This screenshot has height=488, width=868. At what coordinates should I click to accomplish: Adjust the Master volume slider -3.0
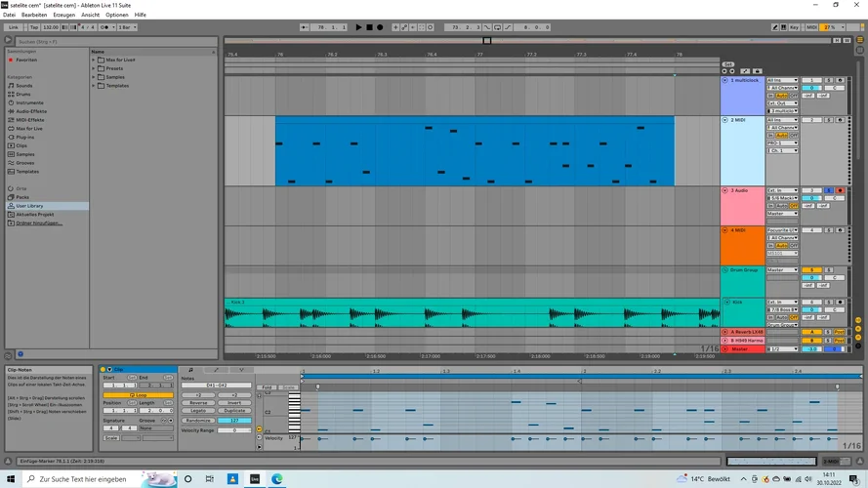coord(811,349)
